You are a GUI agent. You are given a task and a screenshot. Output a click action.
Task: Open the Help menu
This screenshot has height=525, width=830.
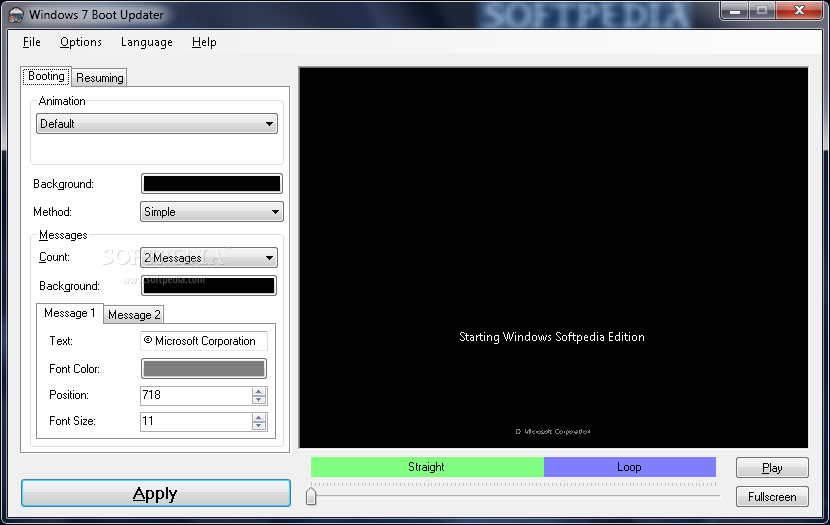204,42
